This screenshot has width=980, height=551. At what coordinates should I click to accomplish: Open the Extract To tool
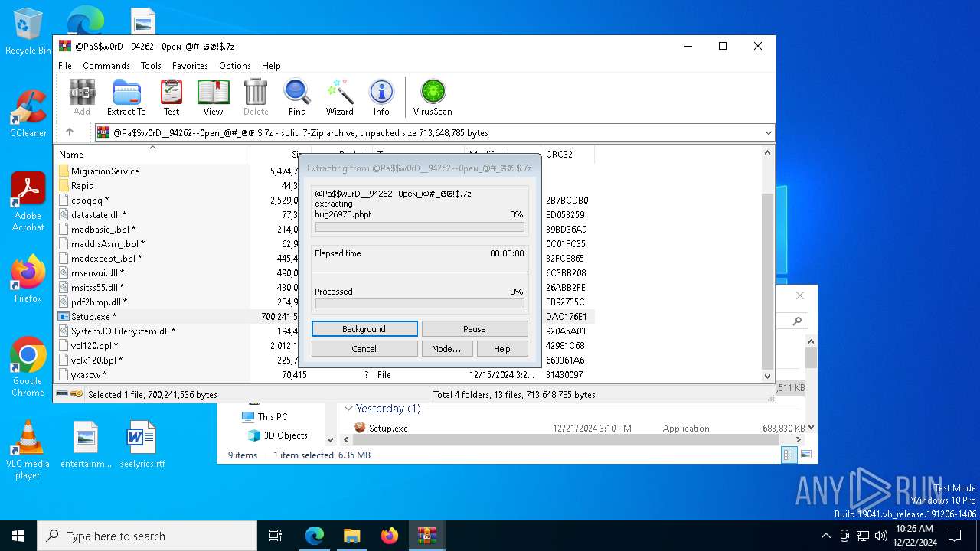126,97
